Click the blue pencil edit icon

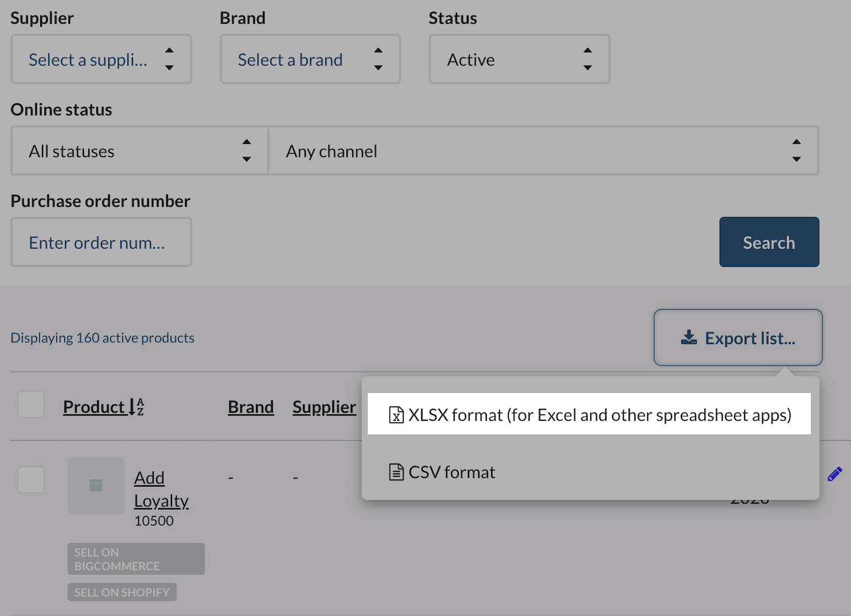pyautogui.click(x=835, y=474)
